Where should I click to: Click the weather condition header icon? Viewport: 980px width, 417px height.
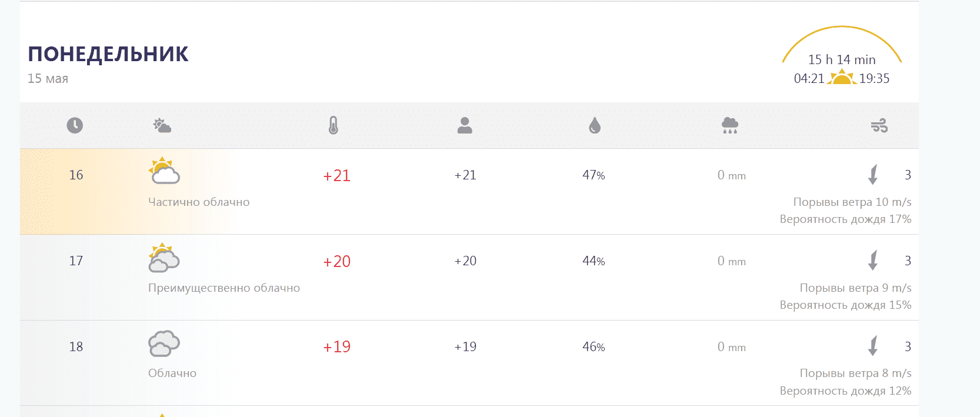162,125
